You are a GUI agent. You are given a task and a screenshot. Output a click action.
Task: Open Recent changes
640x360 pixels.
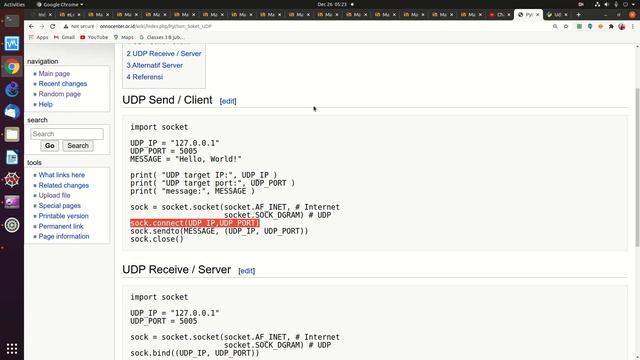pyautogui.click(x=63, y=84)
